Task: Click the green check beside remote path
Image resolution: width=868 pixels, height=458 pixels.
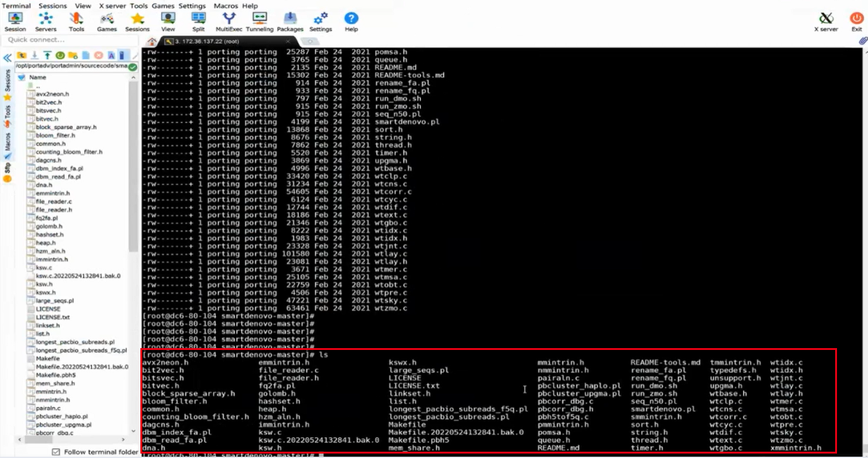Action: [x=133, y=66]
